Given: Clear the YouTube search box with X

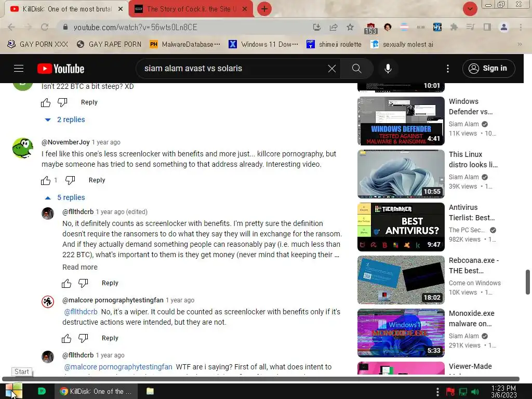Looking at the screenshot, I should point(332,69).
